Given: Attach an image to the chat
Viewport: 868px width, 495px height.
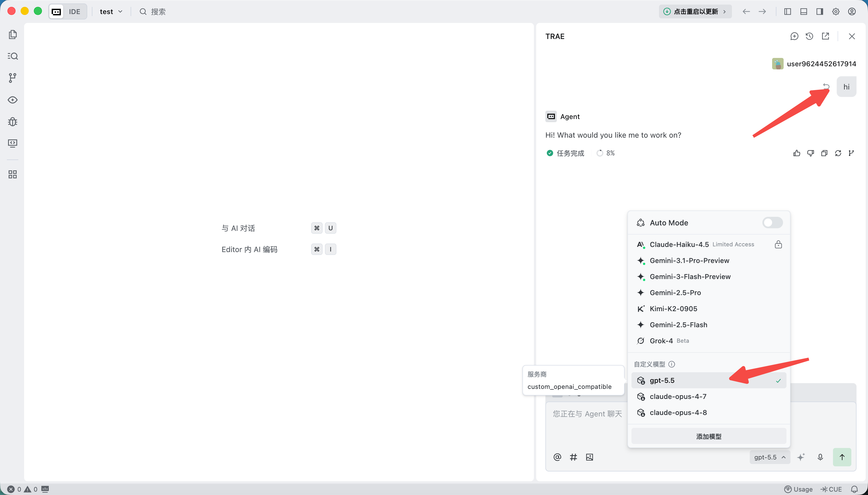Looking at the screenshot, I should (590, 457).
